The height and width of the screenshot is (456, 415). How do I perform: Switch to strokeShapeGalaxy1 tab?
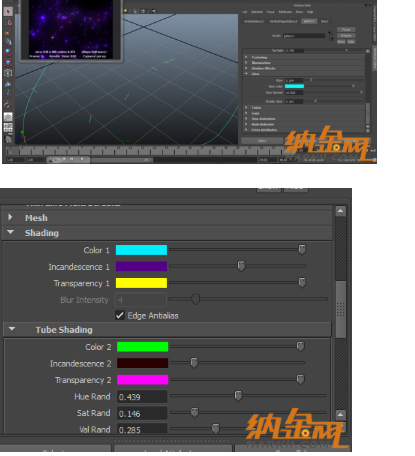pyautogui.click(x=284, y=21)
